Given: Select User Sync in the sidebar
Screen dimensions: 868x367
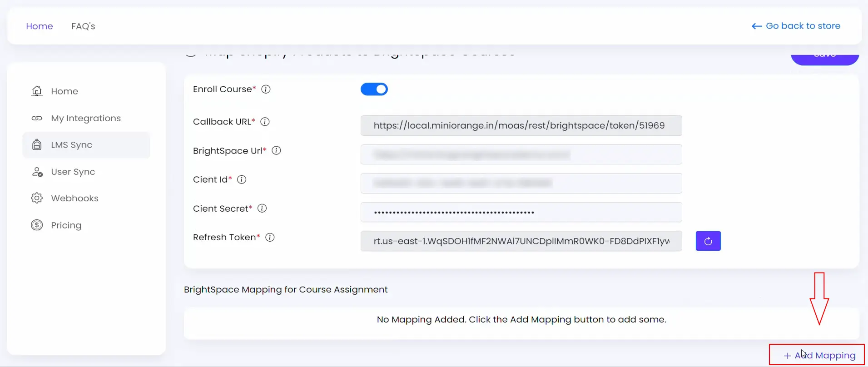Looking at the screenshot, I should tap(86, 172).
